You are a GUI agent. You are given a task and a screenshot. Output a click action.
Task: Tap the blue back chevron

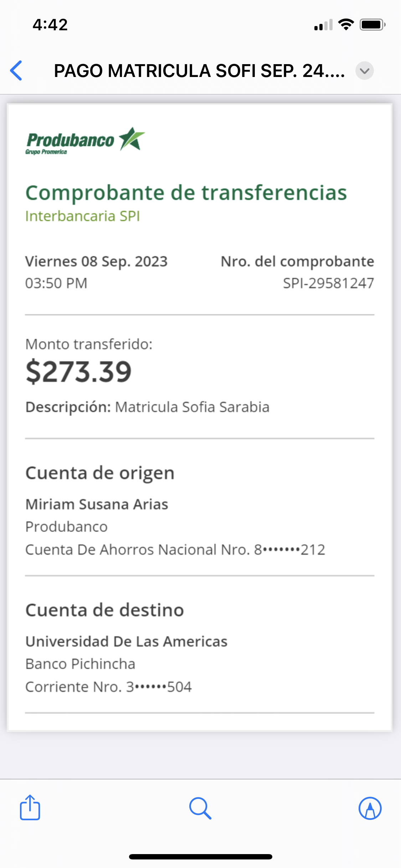point(16,71)
